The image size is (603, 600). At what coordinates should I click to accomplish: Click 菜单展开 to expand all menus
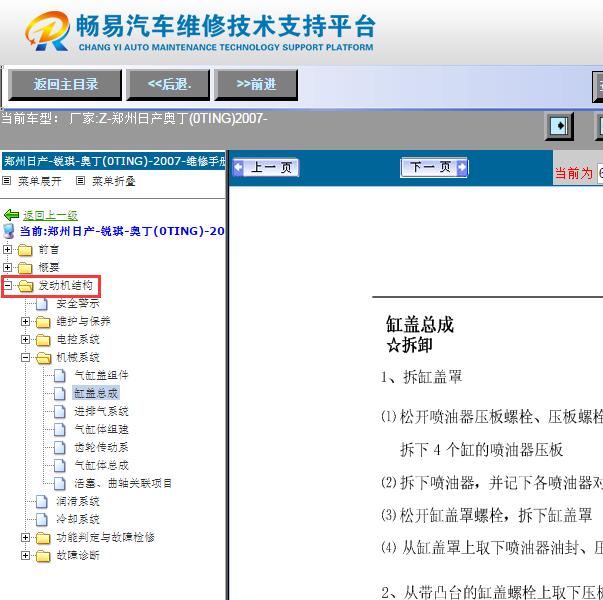click(40, 181)
